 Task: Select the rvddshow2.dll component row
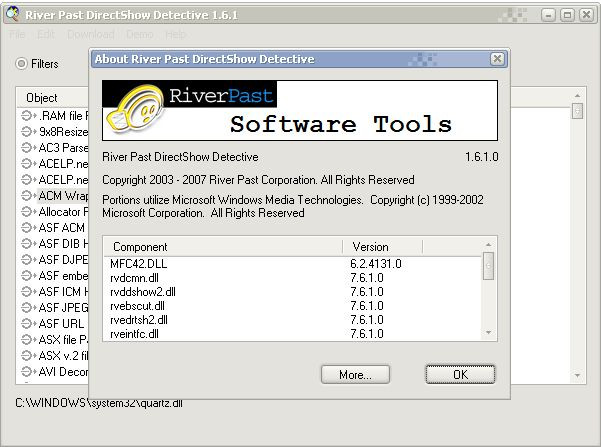293,292
